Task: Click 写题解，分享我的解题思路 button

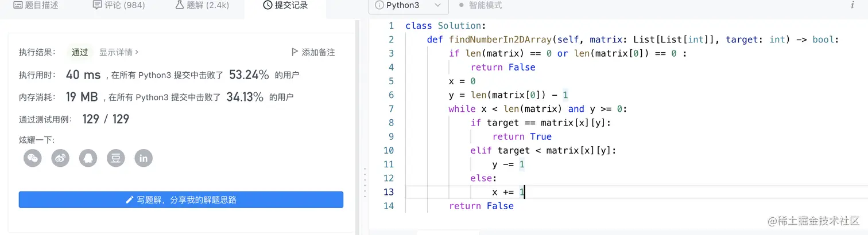Action: tap(181, 200)
